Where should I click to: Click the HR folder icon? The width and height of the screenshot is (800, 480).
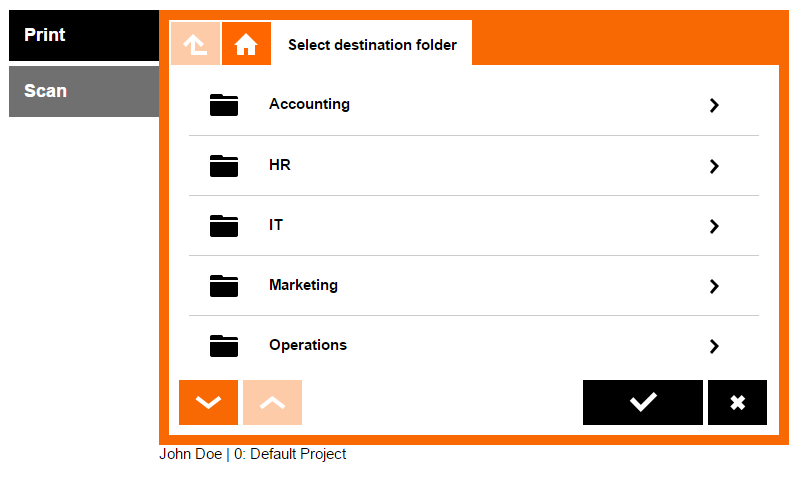[224, 166]
